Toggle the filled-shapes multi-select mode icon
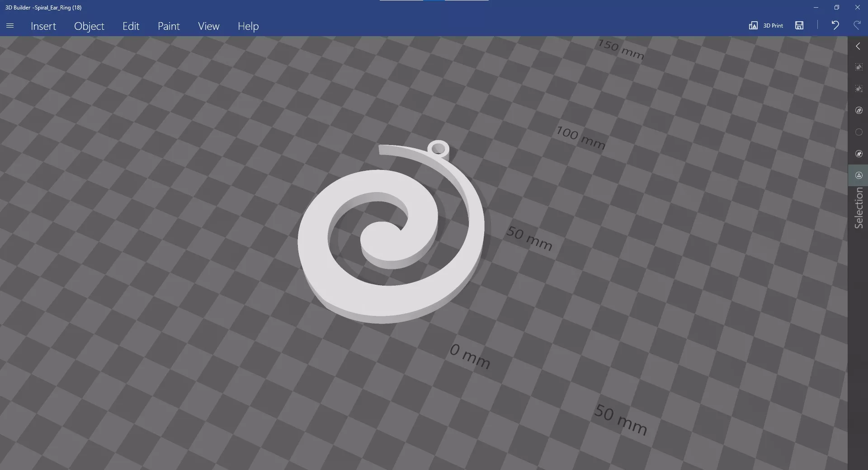The width and height of the screenshot is (868, 470). pos(859,154)
